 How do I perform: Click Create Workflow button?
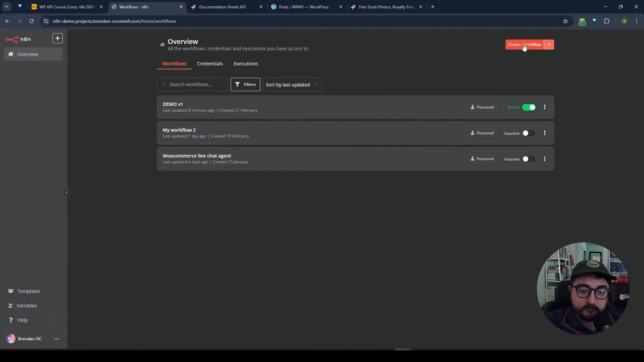click(x=525, y=44)
